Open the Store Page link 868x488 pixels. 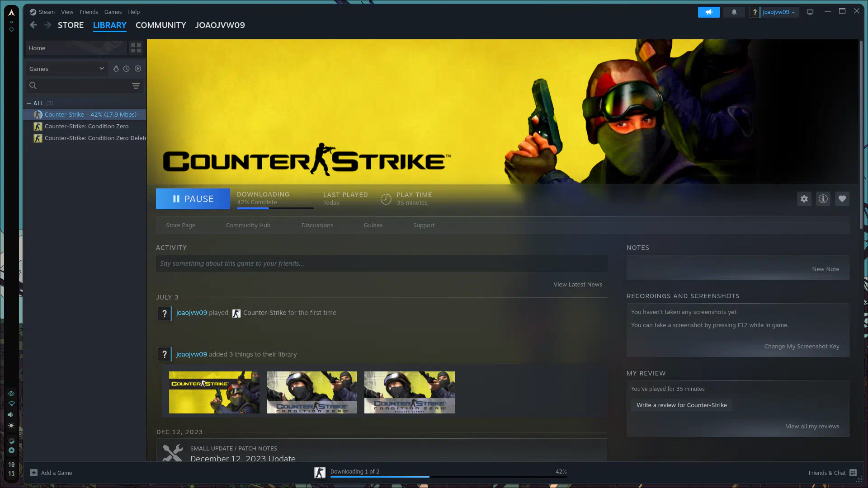pos(180,225)
